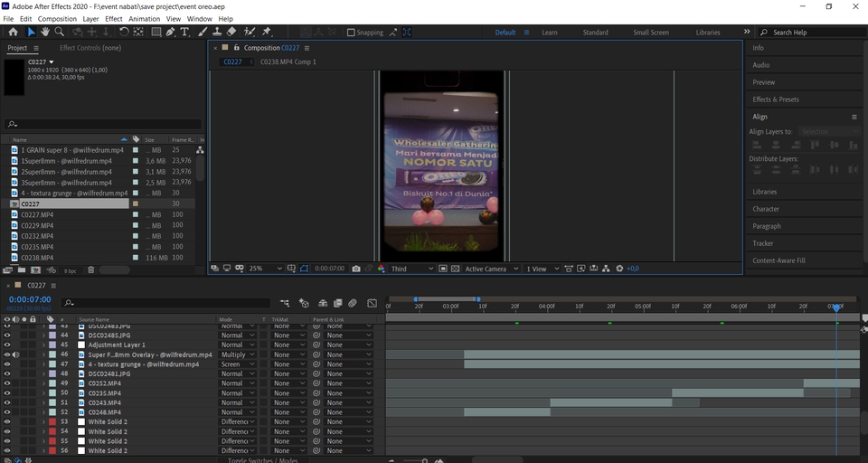Open the Active Camera dropdown

click(x=492, y=269)
